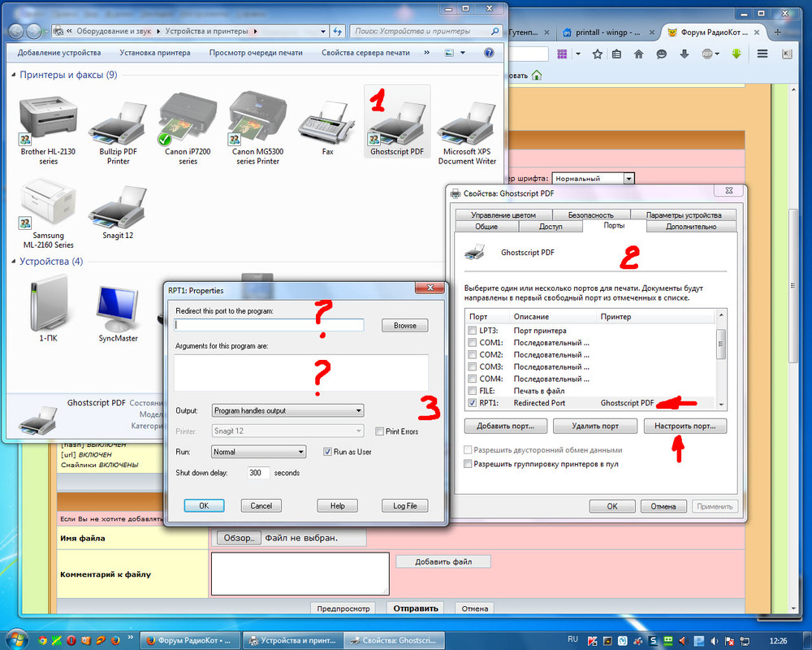Click the Chrome quick launch icon

pyautogui.click(x=42, y=641)
